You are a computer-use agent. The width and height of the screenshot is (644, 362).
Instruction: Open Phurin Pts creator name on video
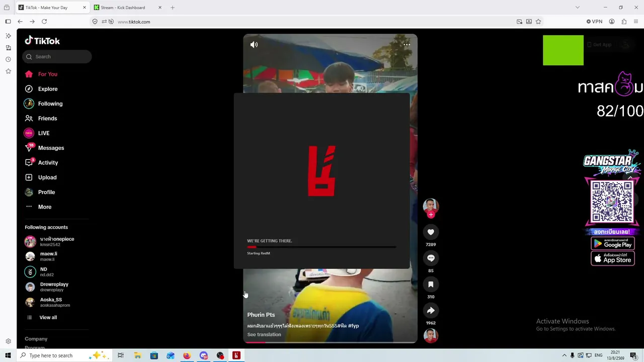pyautogui.click(x=261, y=315)
